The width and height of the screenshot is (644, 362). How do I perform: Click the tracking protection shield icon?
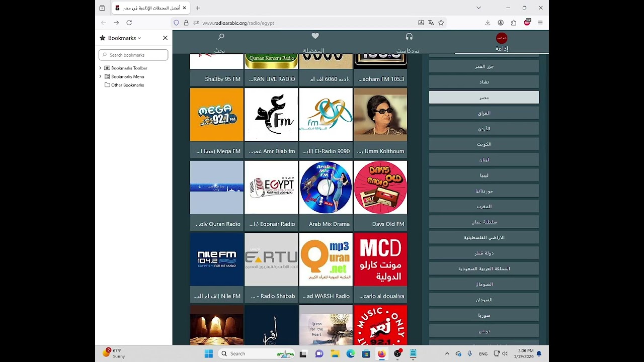(176, 23)
